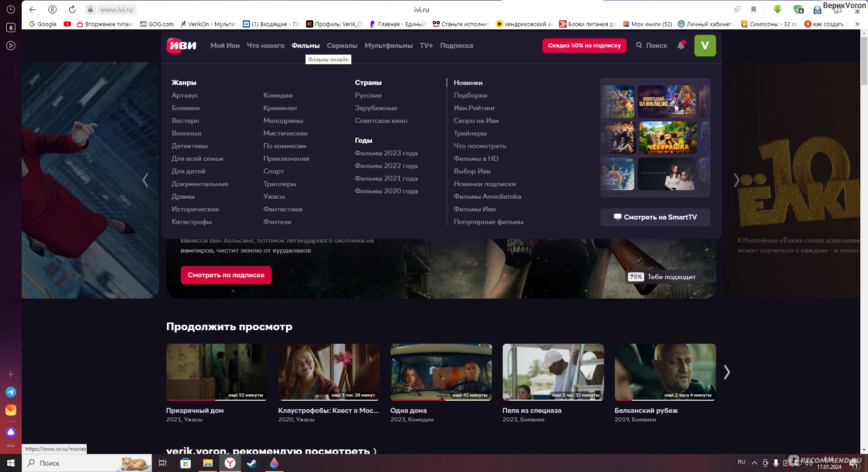Open the green V profile avatar
This screenshot has width=868, height=472.
705,46
